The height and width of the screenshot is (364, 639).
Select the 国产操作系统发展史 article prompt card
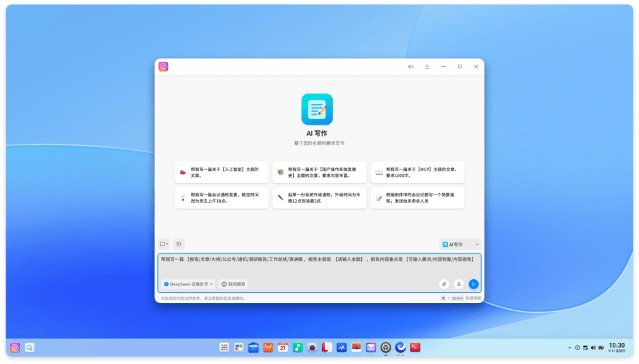coord(319,172)
